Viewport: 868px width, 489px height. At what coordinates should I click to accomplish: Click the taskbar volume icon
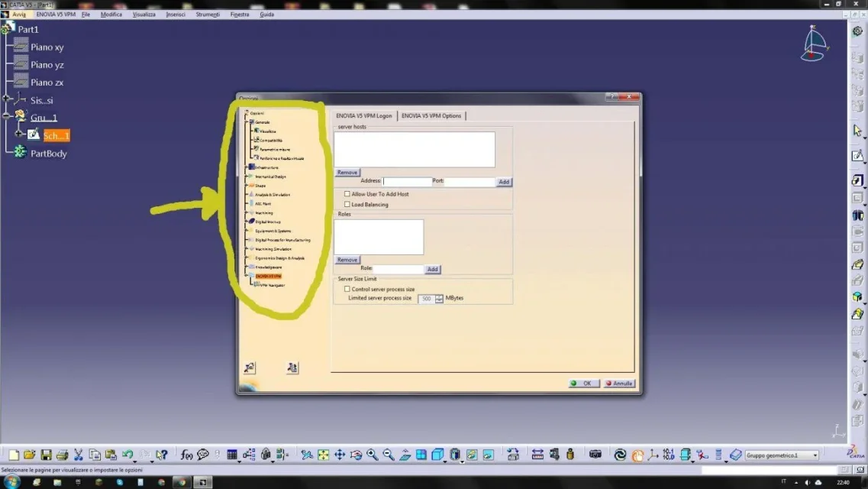click(x=807, y=482)
